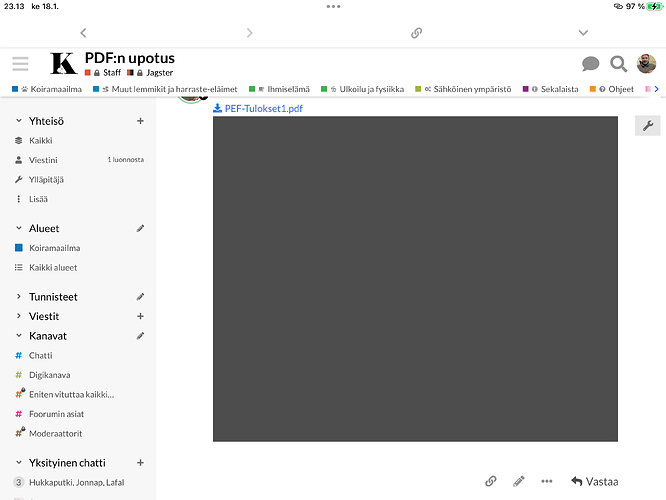Edit the post with the pencil icon
Image resolution: width=666 pixels, height=500 pixels.
pyautogui.click(x=519, y=481)
